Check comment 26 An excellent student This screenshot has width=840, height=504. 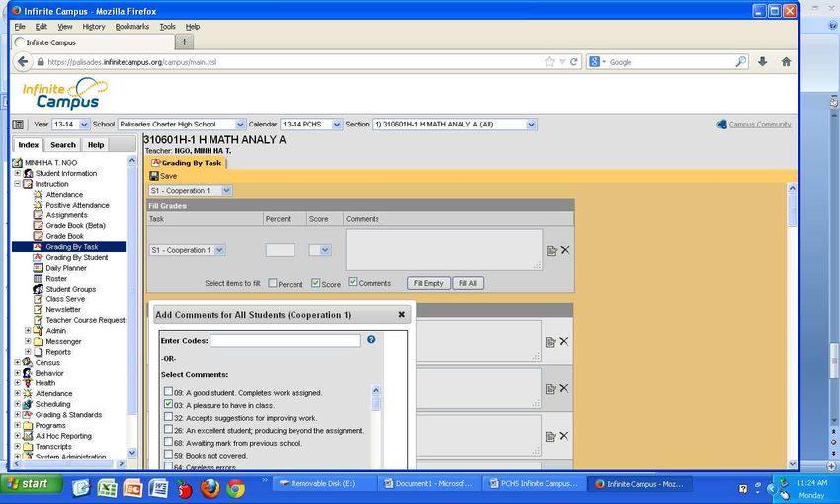point(168,429)
